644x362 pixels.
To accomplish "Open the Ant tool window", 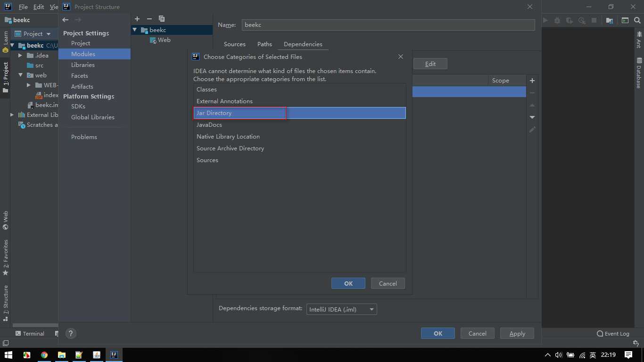I will click(x=639, y=40).
